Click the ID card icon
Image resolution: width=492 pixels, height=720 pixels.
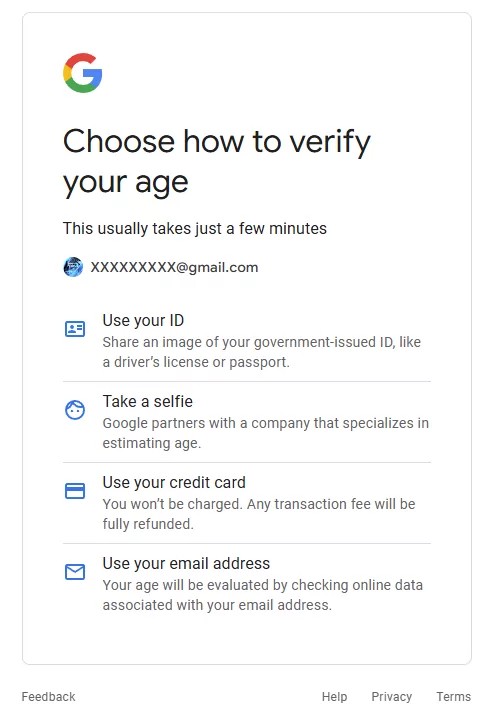click(x=75, y=329)
